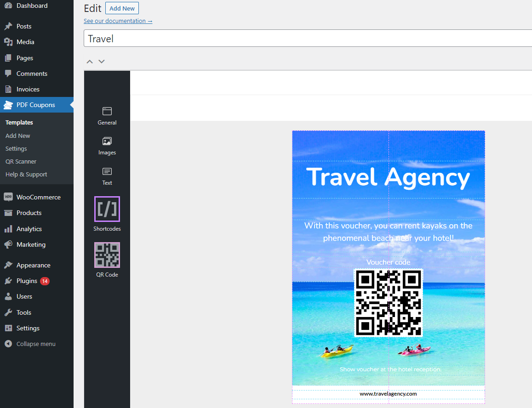532x408 pixels.
Task: Click the PDF Coupons ticket icon
Action: click(x=8, y=105)
